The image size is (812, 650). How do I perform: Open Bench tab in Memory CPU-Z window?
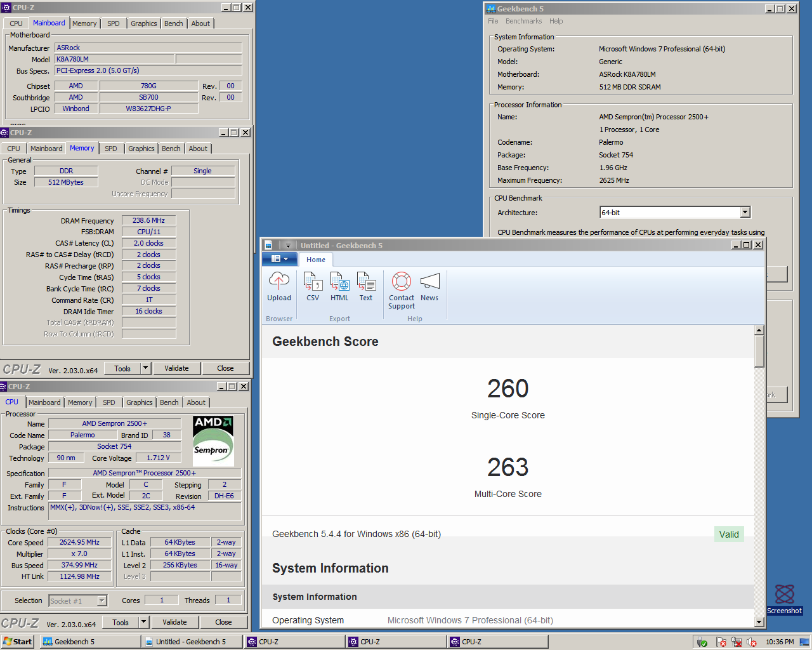pos(171,149)
